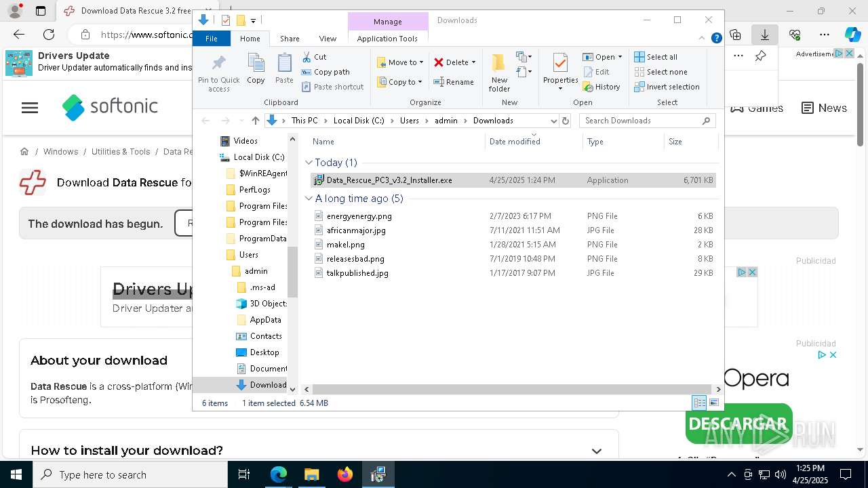Switch to details view in status bar
868x488 pixels.
coord(699,403)
